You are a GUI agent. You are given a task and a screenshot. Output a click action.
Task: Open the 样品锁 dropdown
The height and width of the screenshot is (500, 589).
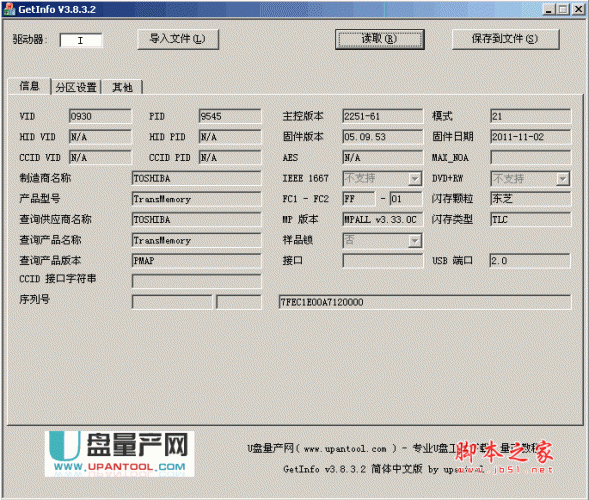tap(382, 240)
